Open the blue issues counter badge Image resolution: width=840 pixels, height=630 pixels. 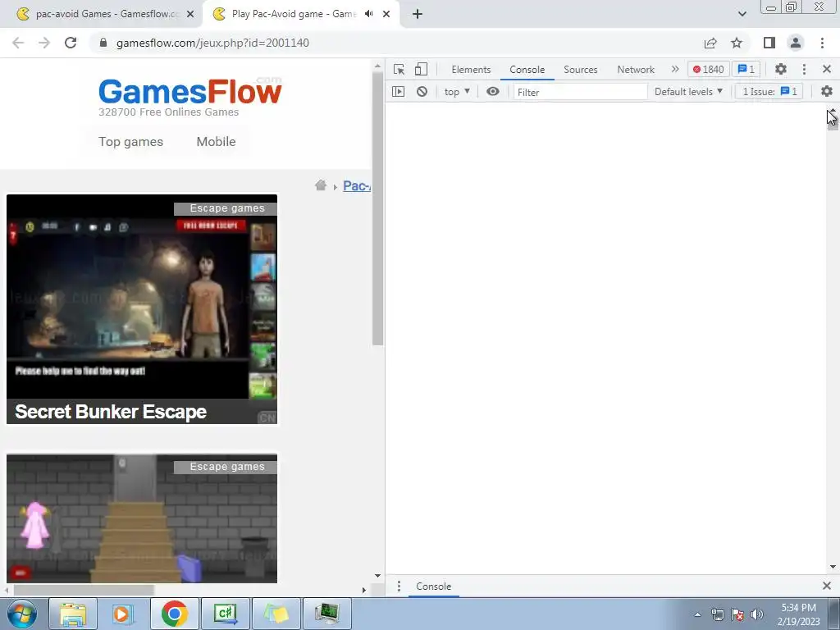(x=746, y=69)
